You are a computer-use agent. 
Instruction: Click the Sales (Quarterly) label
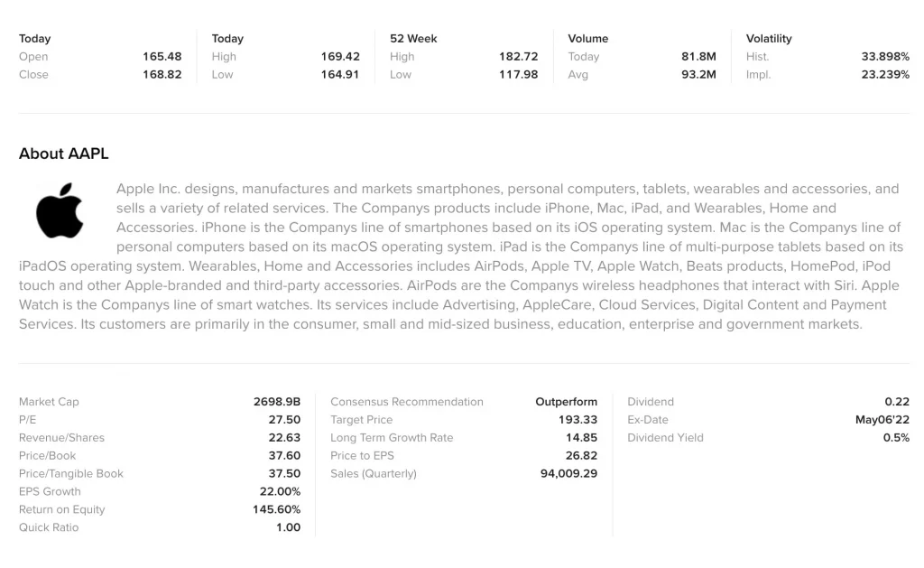tap(374, 474)
